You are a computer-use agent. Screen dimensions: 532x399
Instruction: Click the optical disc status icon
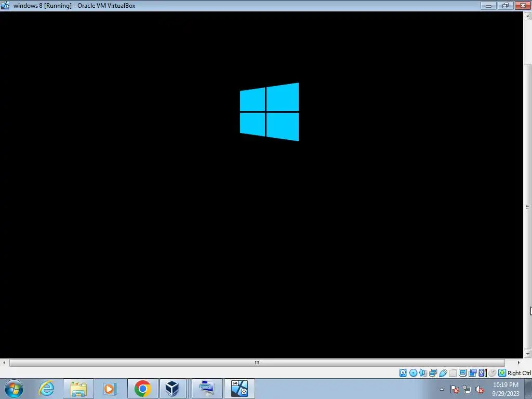pyautogui.click(x=413, y=373)
